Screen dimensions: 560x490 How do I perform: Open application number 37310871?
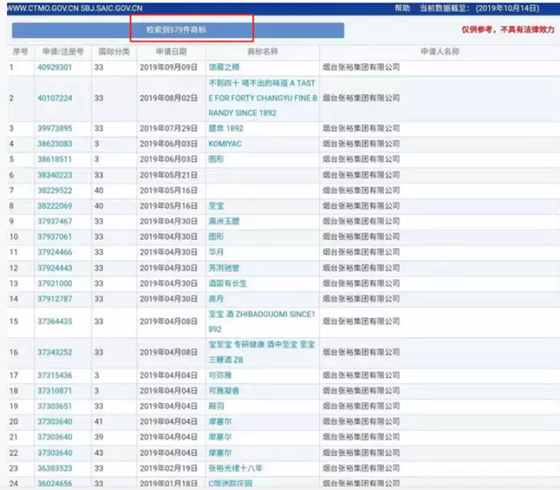55,391
